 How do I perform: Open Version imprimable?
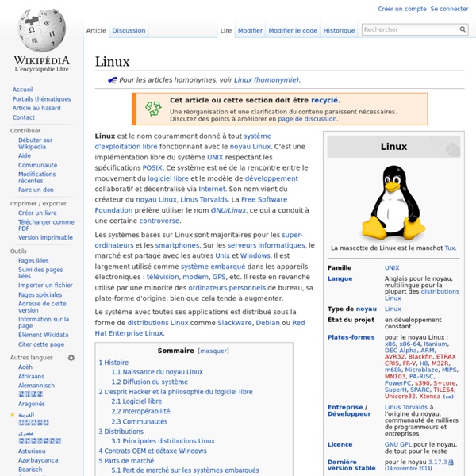pyautogui.click(x=45, y=237)
